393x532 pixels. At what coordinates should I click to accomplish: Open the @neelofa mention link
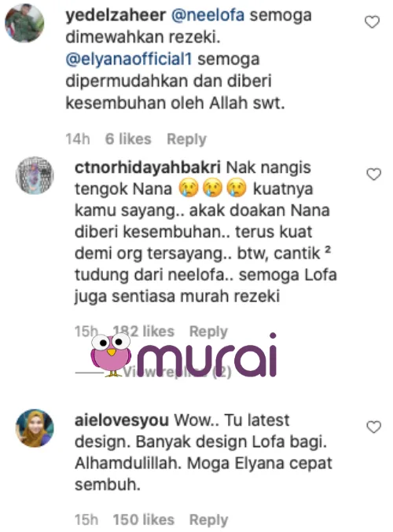208,15
